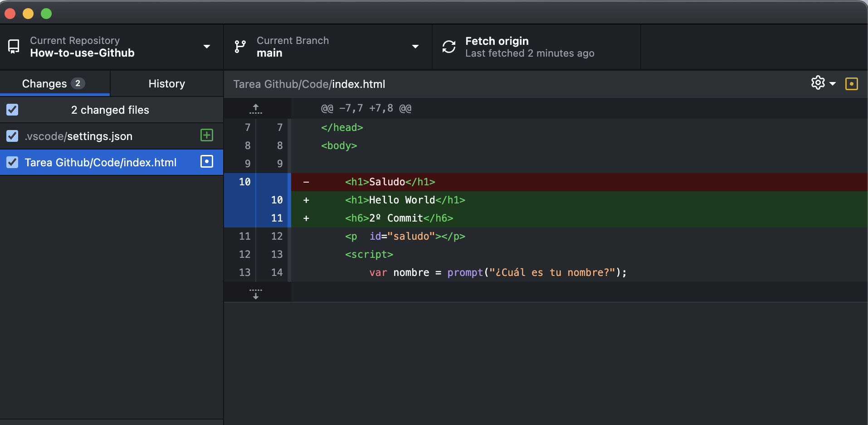Click the repository icon beside Current Repository
Viewport: 868px width, 425px height.
(x=14, y=47)
